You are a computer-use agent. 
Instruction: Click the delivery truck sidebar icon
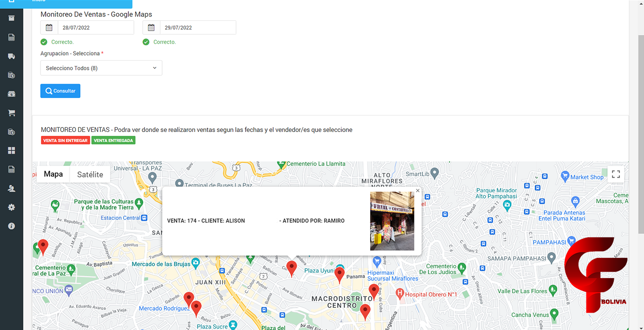click(11, 56)
